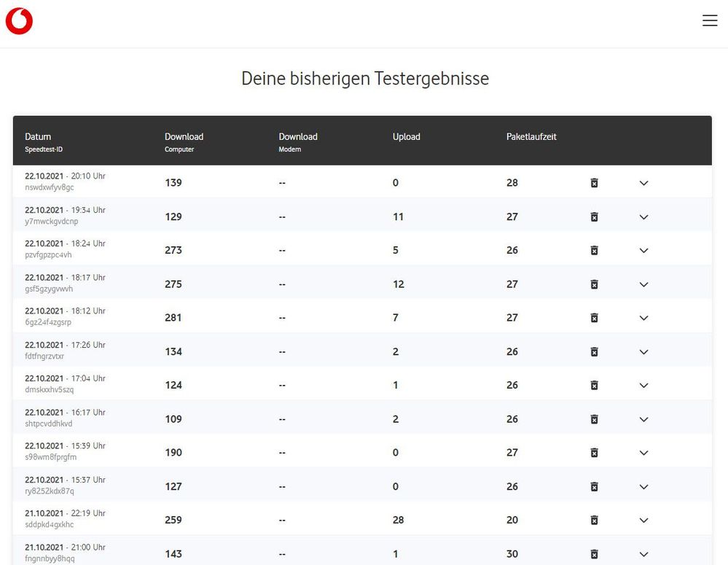
Task: Expand details for test gsf5gzygvwvh
Action: pyautogui.click(x=643, y=284)
